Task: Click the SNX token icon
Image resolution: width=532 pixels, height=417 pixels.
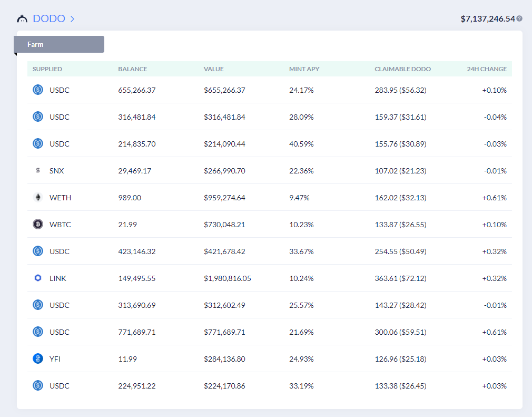Action: [x=38, y=170]
